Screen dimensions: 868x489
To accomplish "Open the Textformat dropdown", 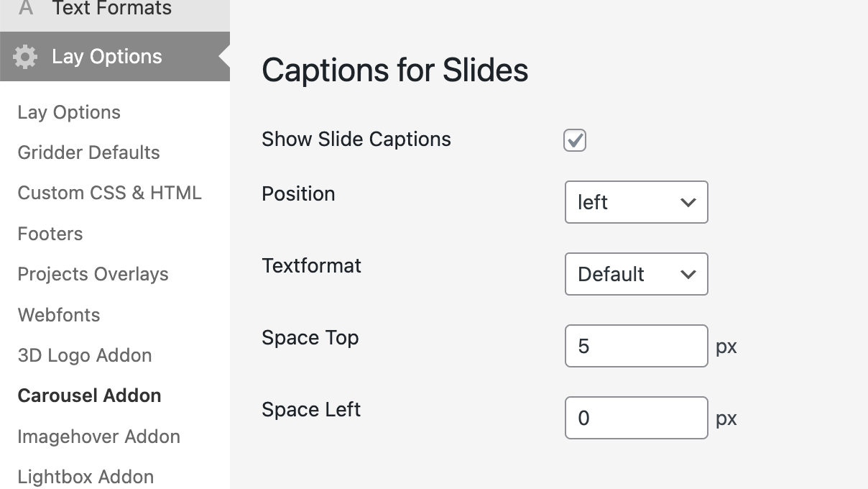I will tap(636, 274).
